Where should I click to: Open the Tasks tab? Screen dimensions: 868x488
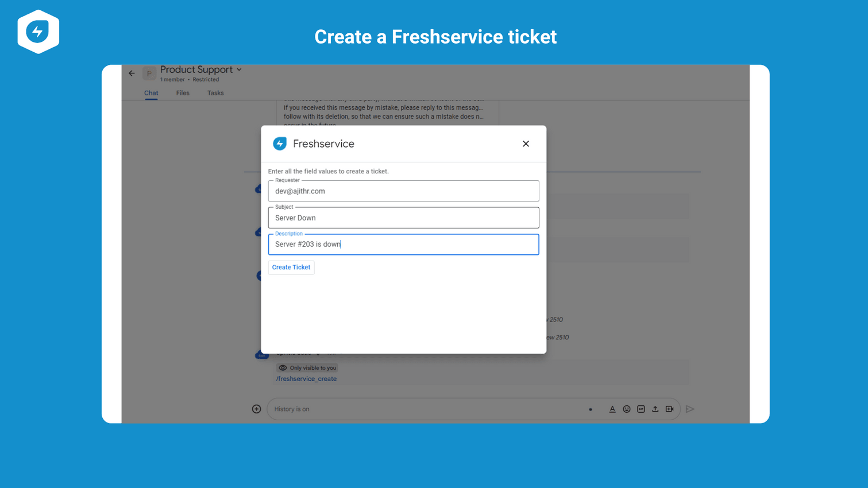pos(215,92)
